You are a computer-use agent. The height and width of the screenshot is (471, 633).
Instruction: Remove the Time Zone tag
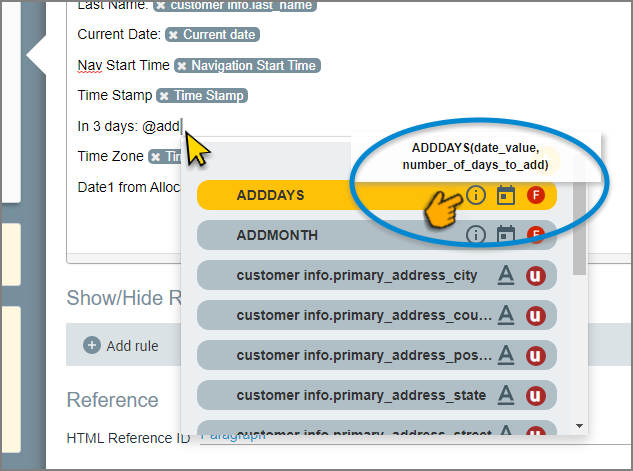click(156, 157)
